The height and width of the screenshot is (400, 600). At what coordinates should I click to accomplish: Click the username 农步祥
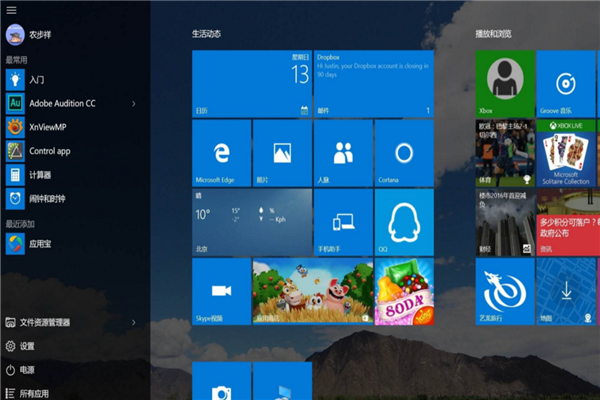click(40, 35)
